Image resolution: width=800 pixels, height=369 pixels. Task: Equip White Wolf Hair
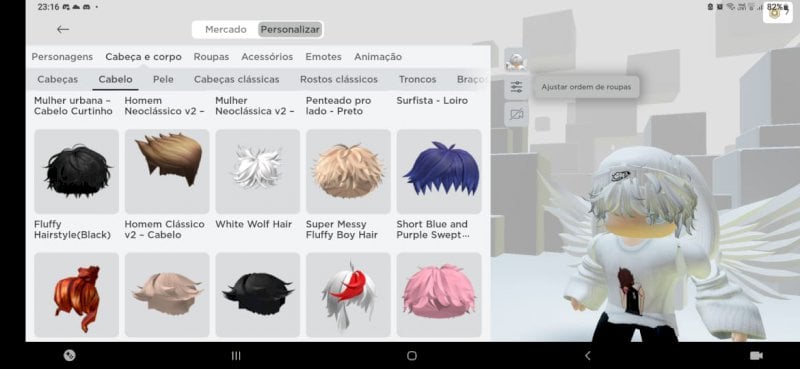(258, 171)
